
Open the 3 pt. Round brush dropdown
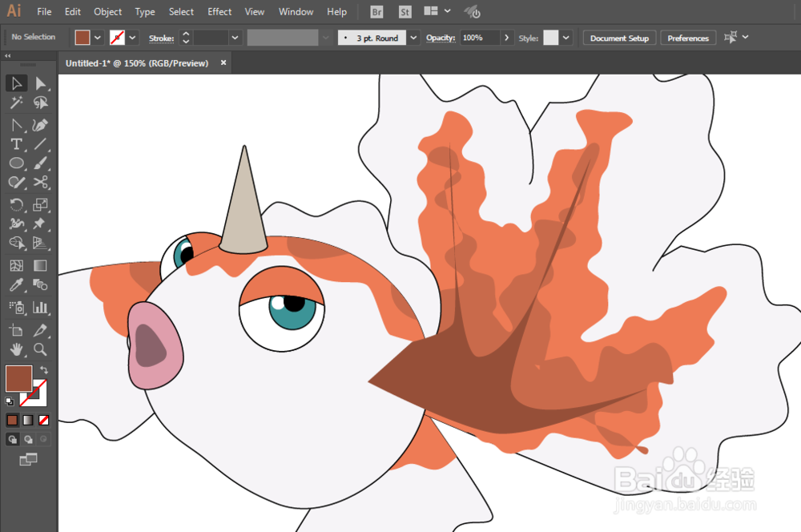point(414,38)
